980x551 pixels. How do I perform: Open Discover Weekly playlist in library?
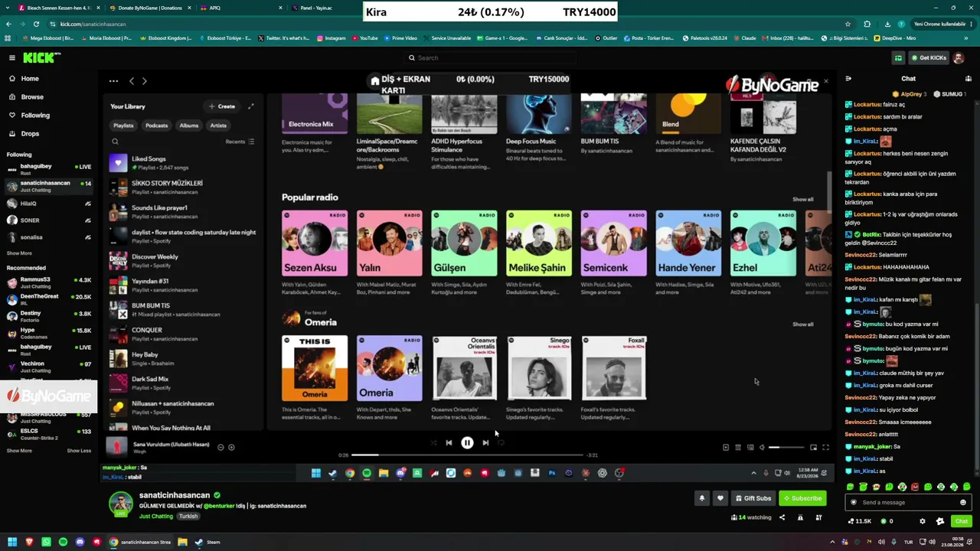(x=181, y=260)
